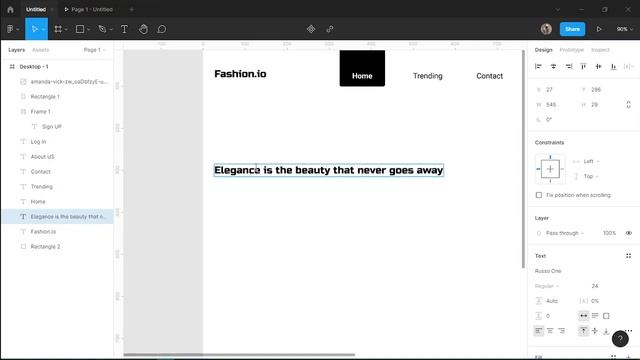Align text to bottom vertically
The image size is (640, 360).
(x=606, y=331)
